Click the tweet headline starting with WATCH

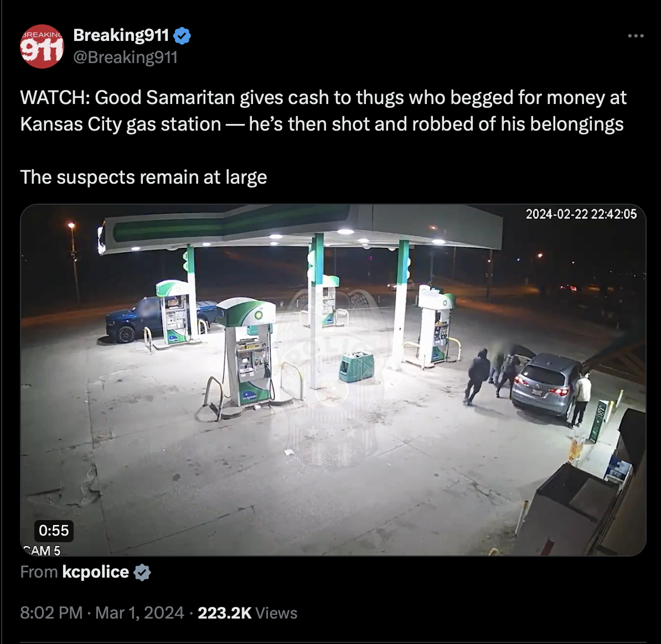tap(323, 110)
